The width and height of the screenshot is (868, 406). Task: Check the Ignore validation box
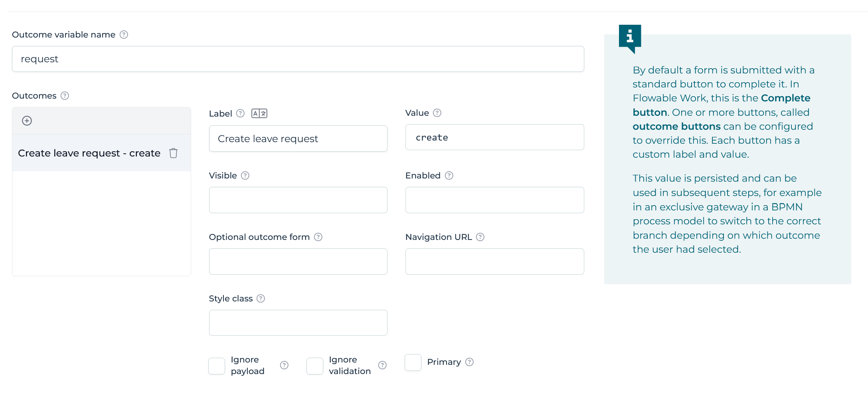[x=315, y=366]
